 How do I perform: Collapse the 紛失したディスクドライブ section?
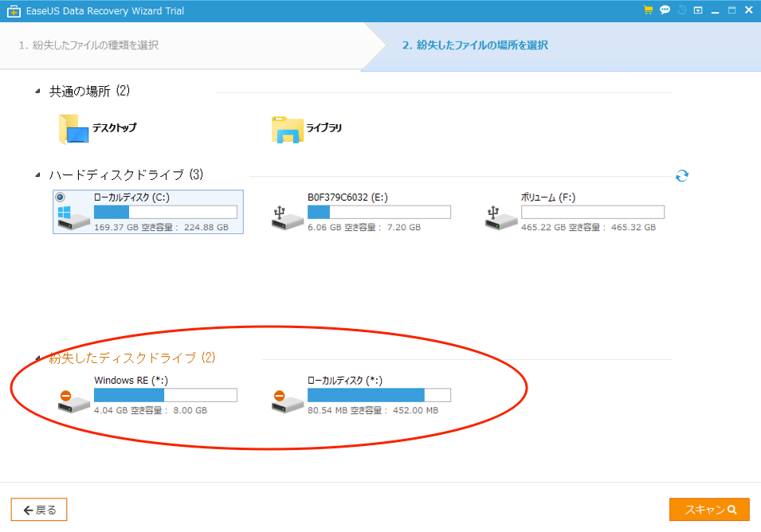coord(38,358)
